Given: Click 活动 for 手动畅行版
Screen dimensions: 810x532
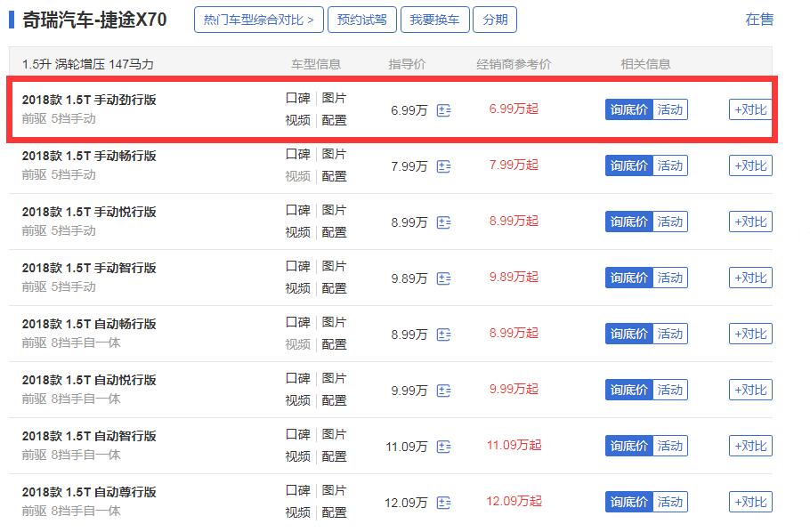Looking at the screenshot, I should [x=670, y=165].
